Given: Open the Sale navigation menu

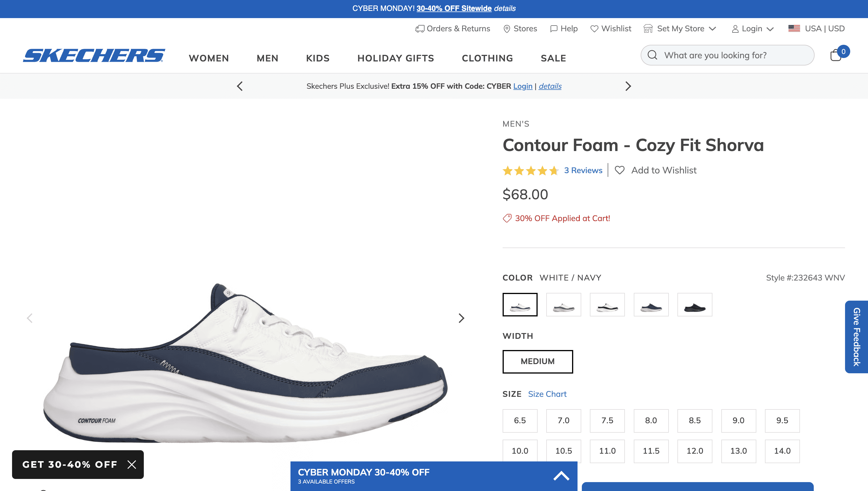Looking at the screenshot, I should click(x=553, y=58).
